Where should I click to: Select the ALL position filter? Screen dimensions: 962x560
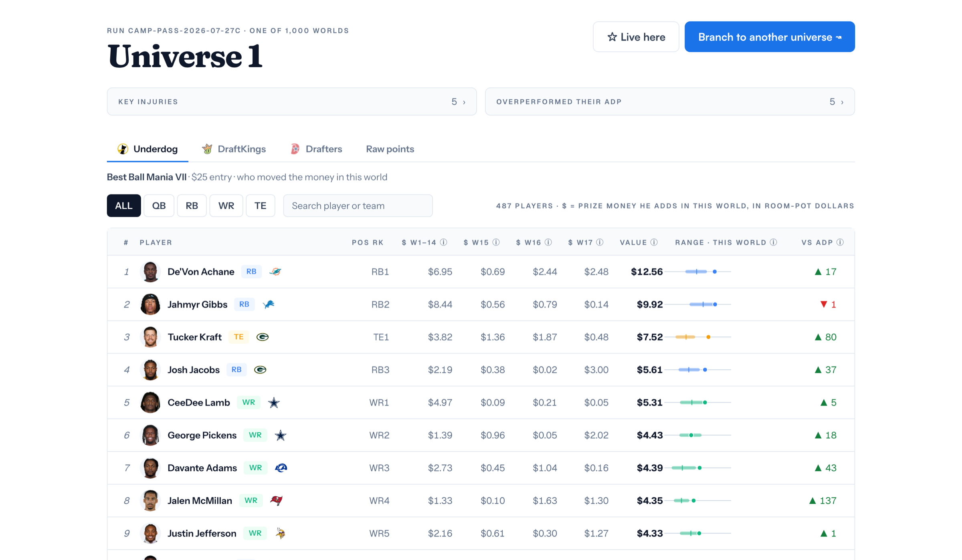pos(124,206)
